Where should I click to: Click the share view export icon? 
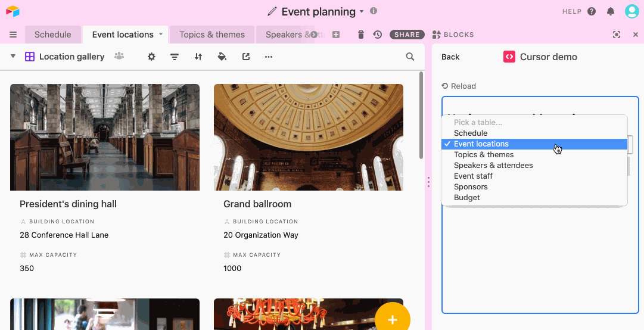click(x=246, y=57)
